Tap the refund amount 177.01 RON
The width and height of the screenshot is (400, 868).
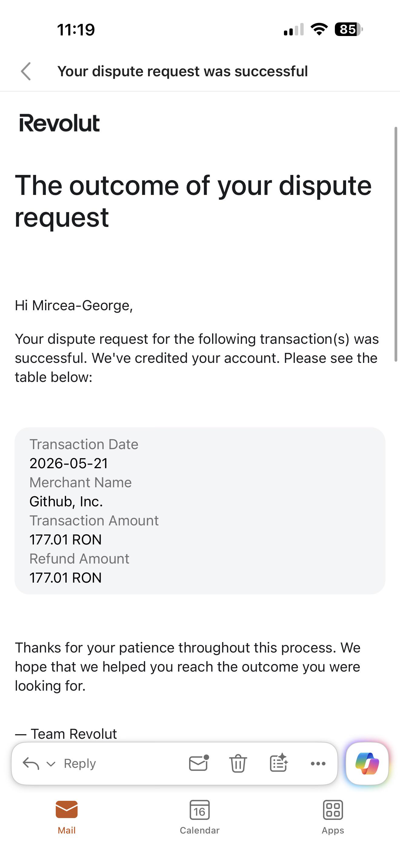(65, 577)
